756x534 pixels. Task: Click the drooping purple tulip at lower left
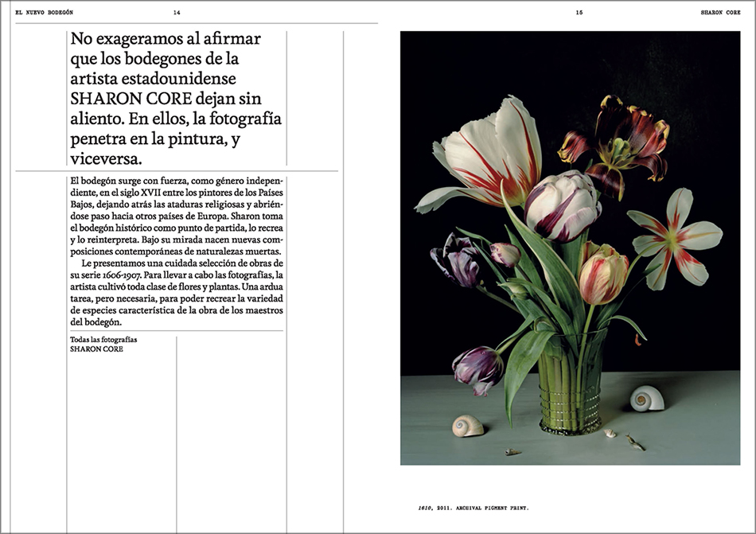[x=477, y=368]
